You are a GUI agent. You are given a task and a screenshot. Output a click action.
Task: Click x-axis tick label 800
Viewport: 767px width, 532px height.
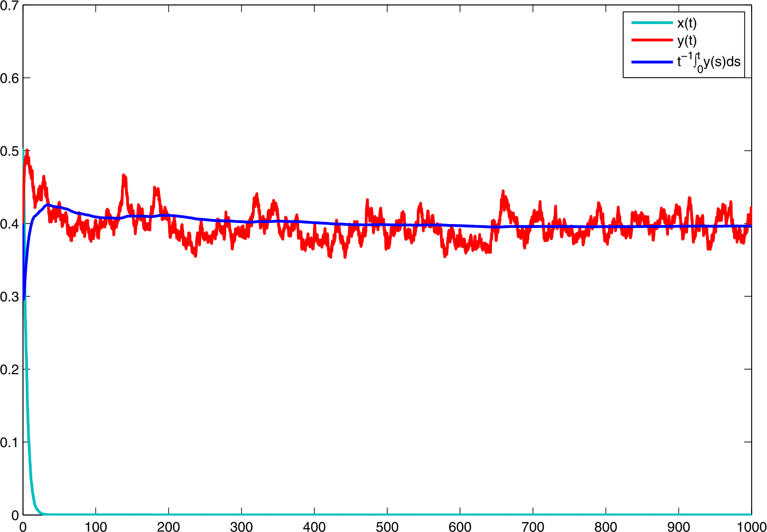coord(605,527)
